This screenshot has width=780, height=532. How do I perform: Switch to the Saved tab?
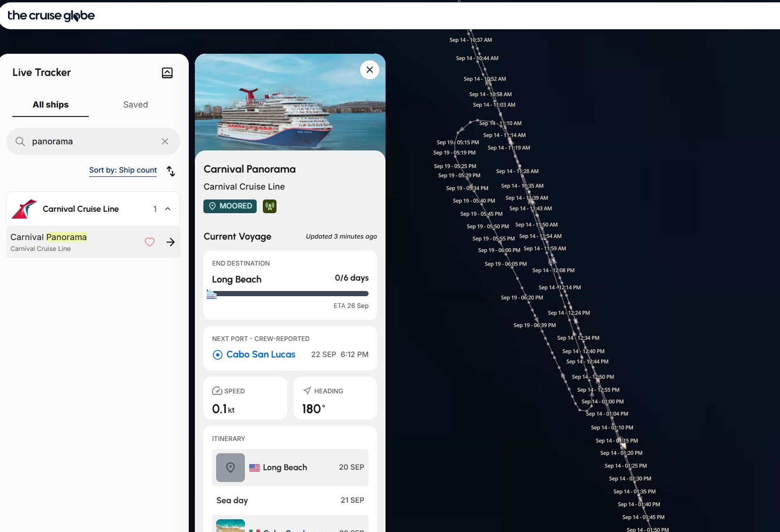click(135, 105)
